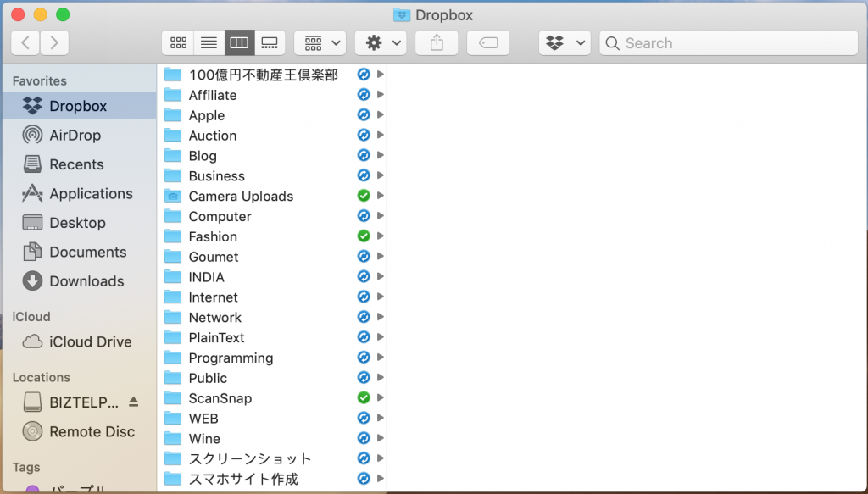Click the Computer folder icon
Viewport: 868px width, 494px height.
[173, 216]
